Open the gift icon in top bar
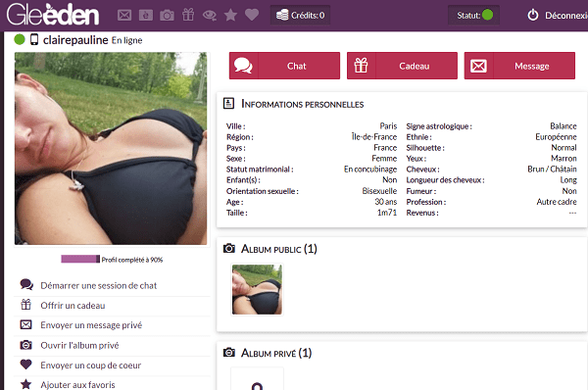Viewport: 588px width, 390px height. 188,15
